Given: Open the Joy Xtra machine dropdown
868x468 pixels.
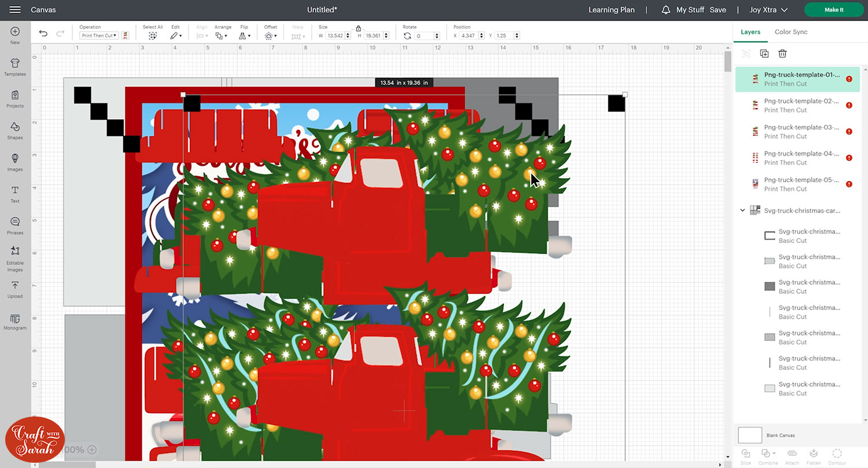Looking at the screenshot, I should point(768,10).
